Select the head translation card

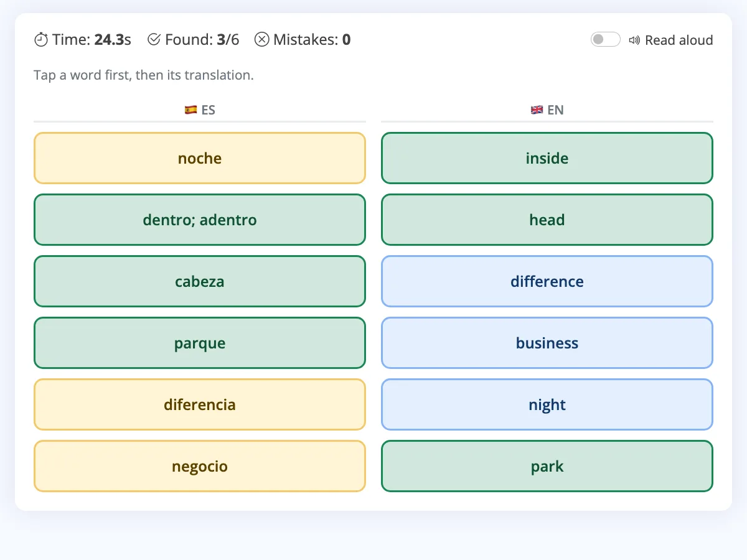547,220
